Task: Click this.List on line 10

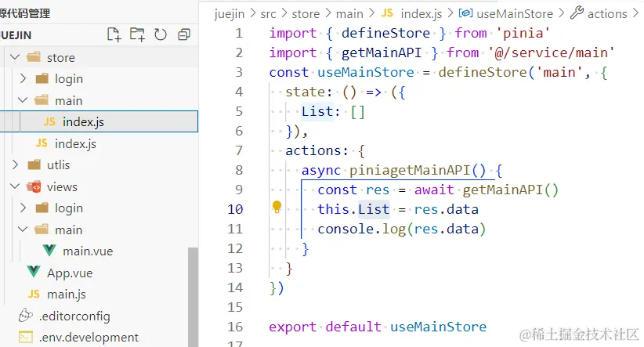Action: [353, 209]
